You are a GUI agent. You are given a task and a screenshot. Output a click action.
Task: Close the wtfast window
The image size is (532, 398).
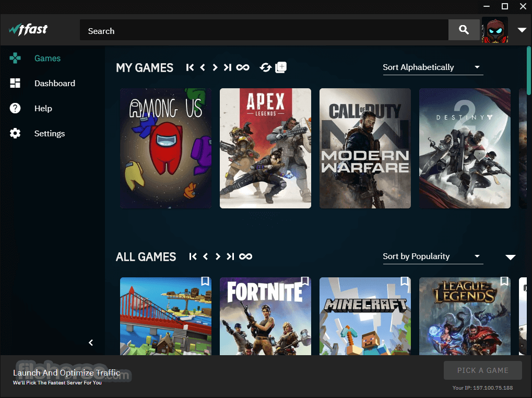click(x=523, y=6)
